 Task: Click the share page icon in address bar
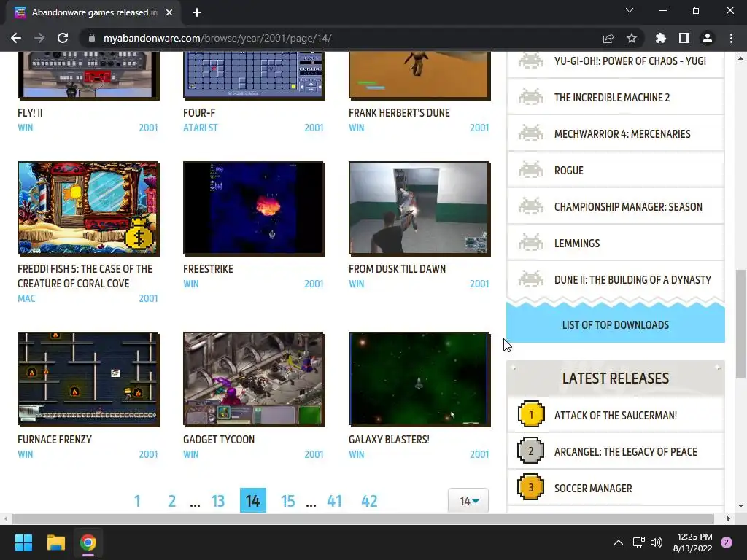[x=608, y=38]
